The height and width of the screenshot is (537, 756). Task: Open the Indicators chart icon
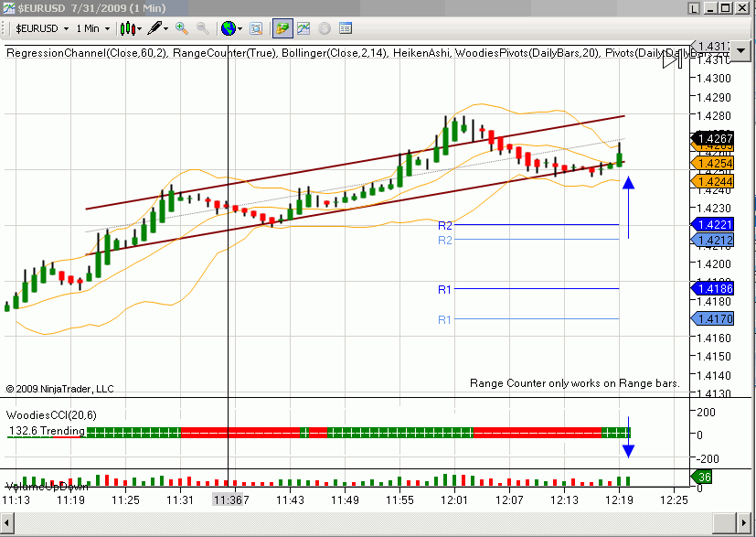point(303,28)
